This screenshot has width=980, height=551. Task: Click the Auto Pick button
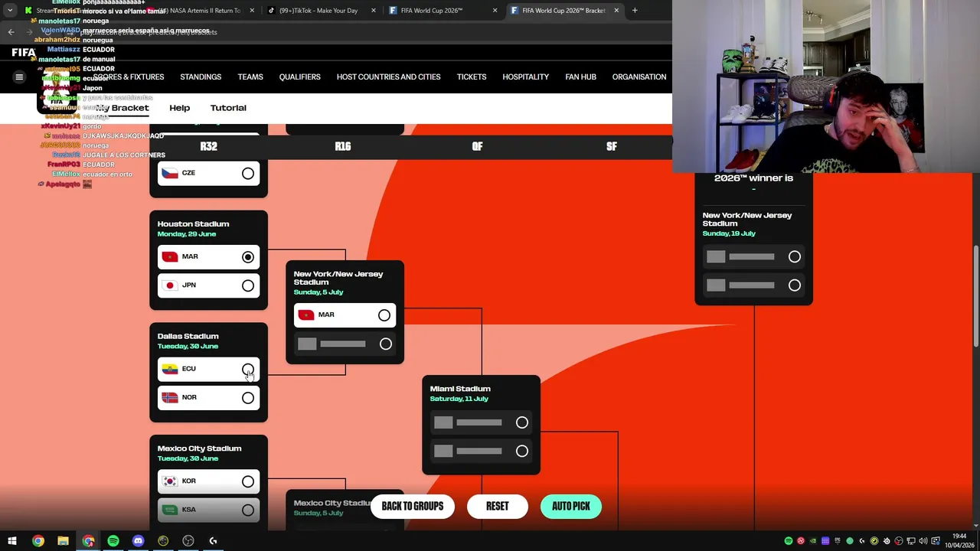(x=571, y=507)
